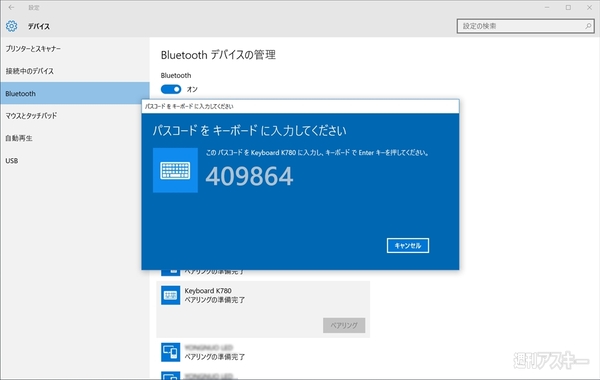Click the Bluetooth デバイスの管理 heading
Screen dimensions: 600x380
218,55
